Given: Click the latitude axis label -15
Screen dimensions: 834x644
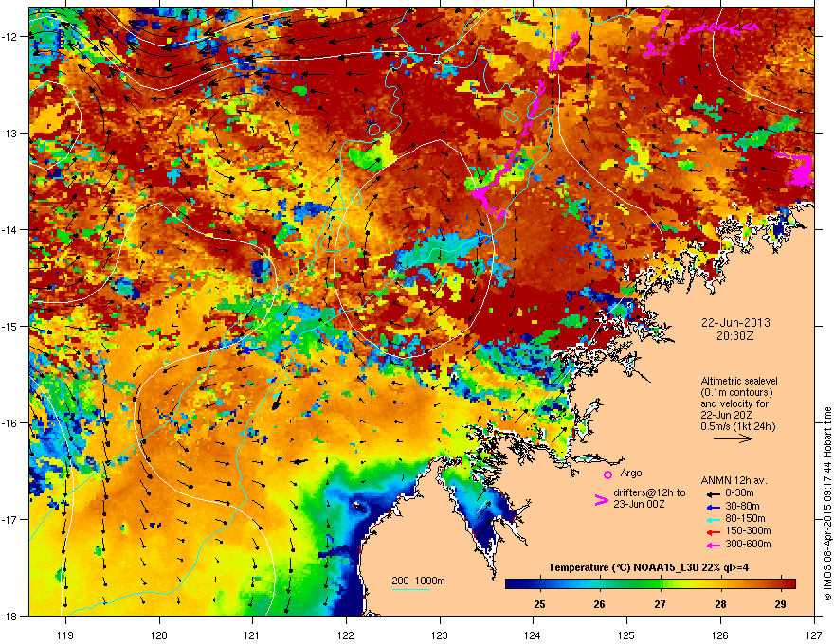Looking at the screenshot, I should click(10, 326).
